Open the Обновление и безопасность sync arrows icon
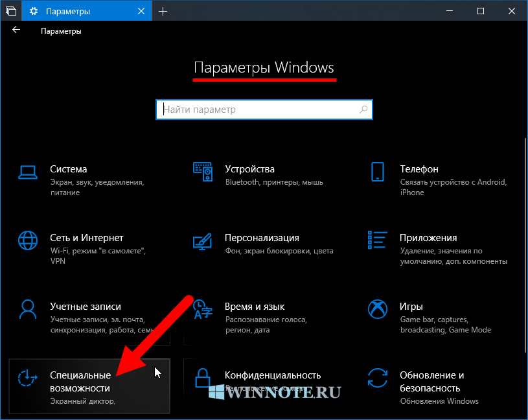 (378, 378)
